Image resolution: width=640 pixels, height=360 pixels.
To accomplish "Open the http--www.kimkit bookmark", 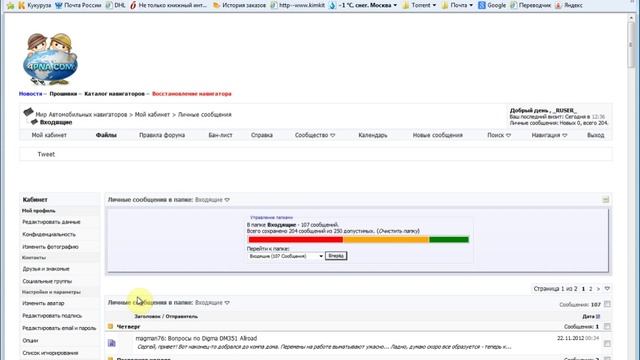I will 298,5.
